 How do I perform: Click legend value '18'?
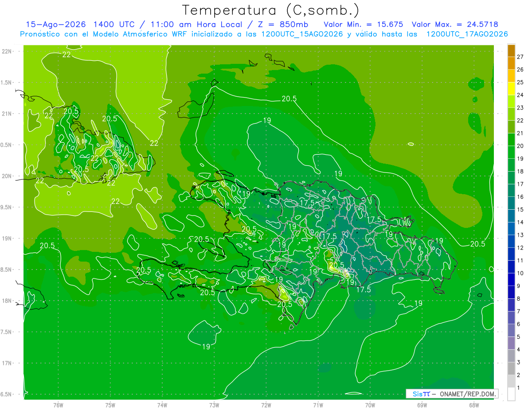pos(520,171)
